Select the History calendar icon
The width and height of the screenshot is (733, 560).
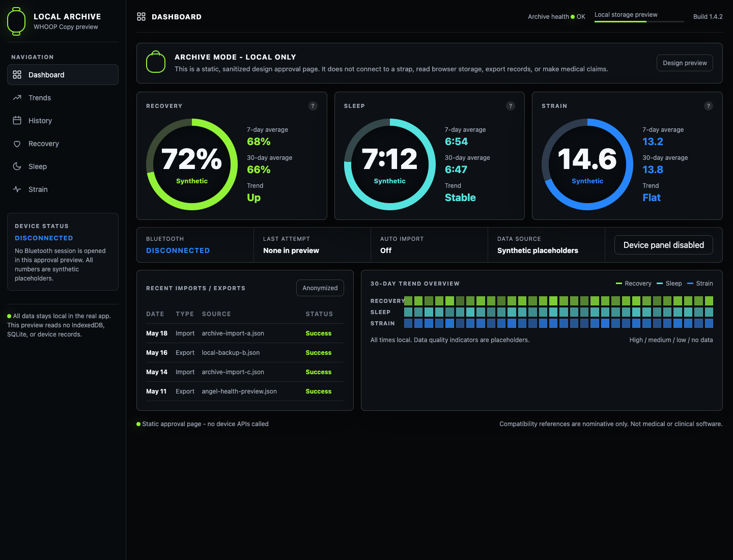click(x=17, y=121)
